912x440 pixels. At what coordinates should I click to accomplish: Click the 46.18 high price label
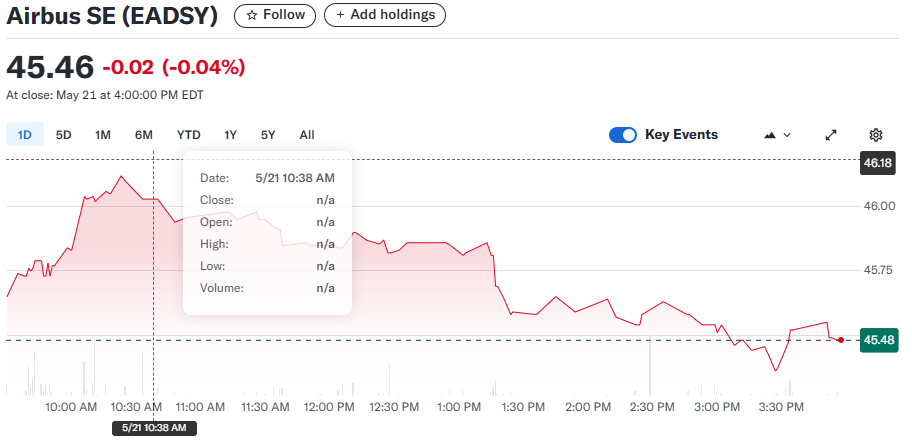[878, 163]
